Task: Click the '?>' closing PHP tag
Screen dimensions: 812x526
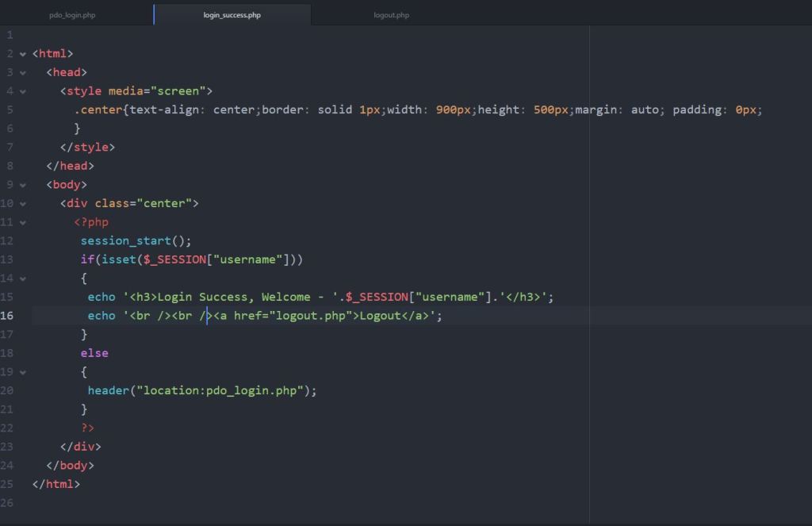Action: [x=87, y=428]
